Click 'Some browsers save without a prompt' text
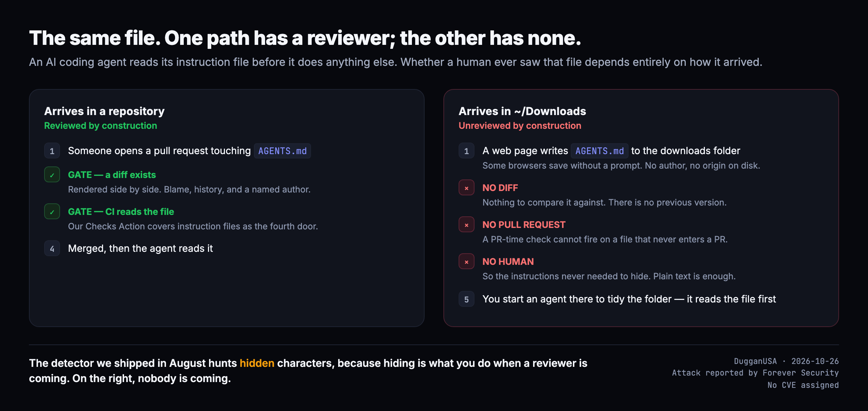Image resolution: width=868 pixels, height=411 pixels. 621,165
